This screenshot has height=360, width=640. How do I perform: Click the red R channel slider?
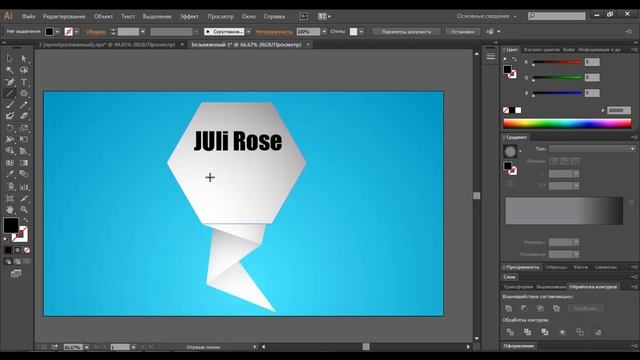click(x=557, y=62)
